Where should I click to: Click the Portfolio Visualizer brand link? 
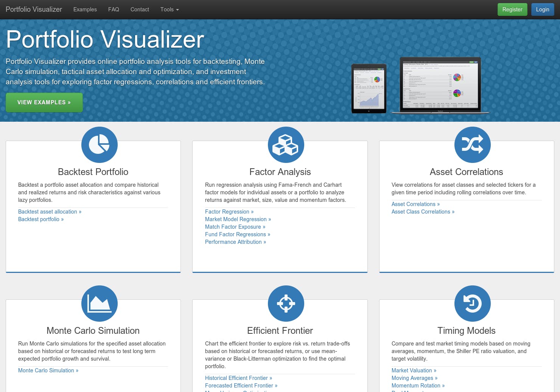click(34, 9)
